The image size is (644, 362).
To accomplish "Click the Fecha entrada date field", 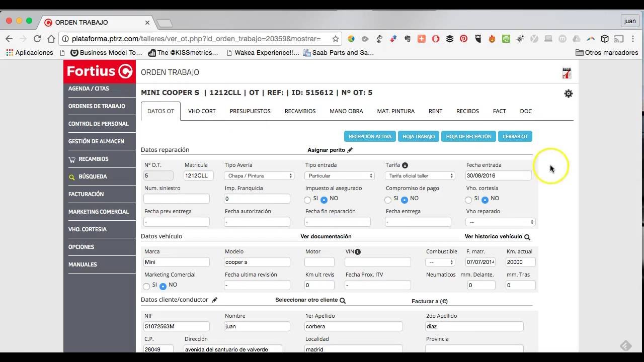I will (498, 175).
